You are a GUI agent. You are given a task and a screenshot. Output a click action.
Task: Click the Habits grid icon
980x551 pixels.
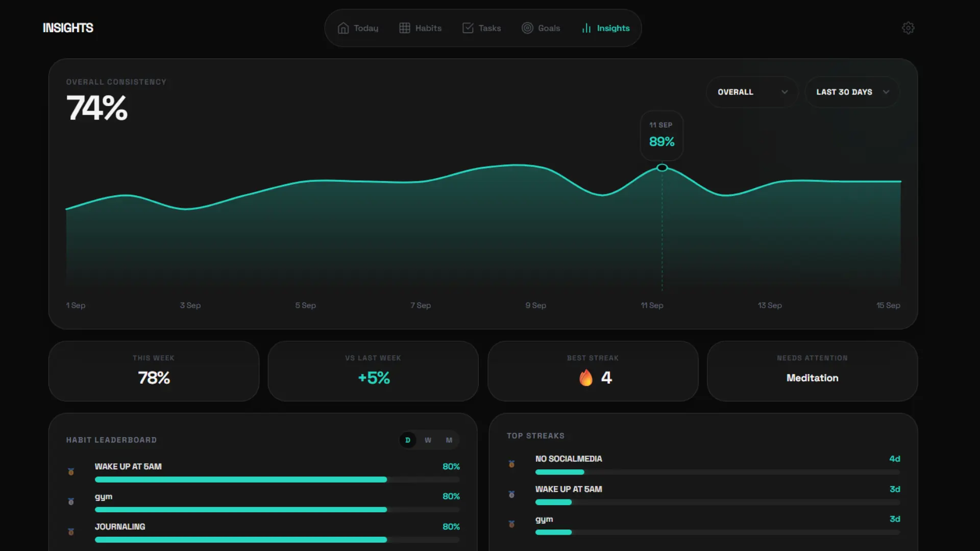(404, 28)
